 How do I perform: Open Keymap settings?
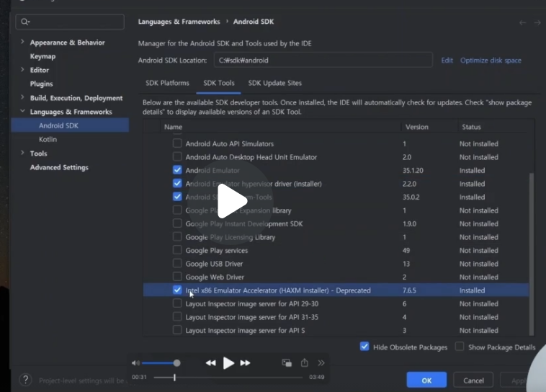click(42, 56)
